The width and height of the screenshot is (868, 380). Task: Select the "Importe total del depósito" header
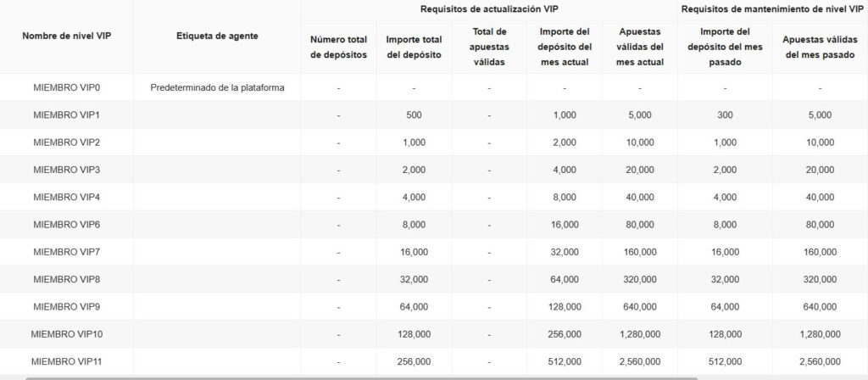[414, 47]
